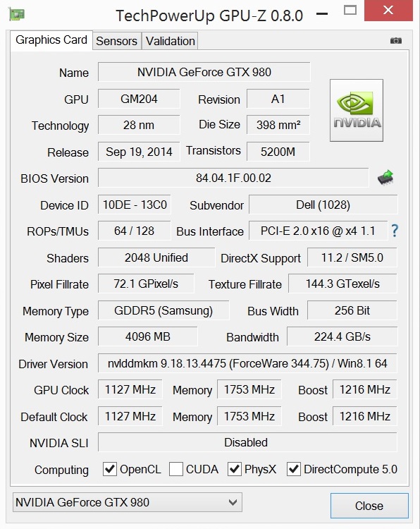Click the Close button

point(369,506)
